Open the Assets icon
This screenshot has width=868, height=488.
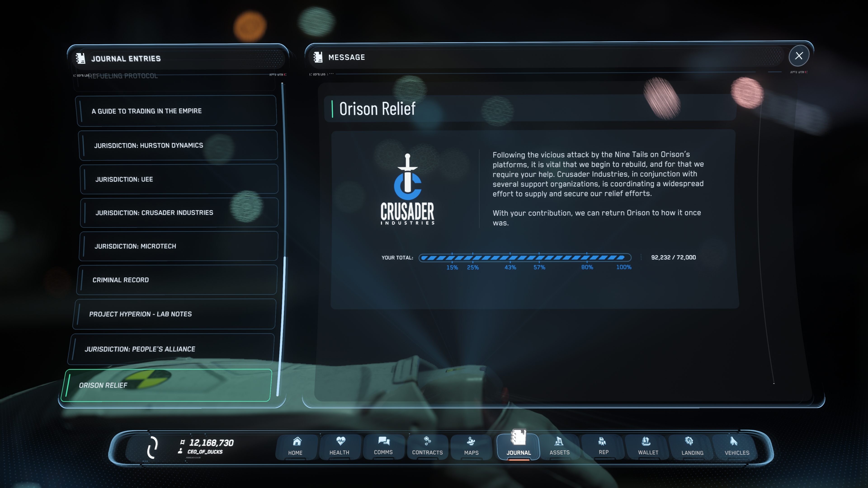click(x=559, y=441)
